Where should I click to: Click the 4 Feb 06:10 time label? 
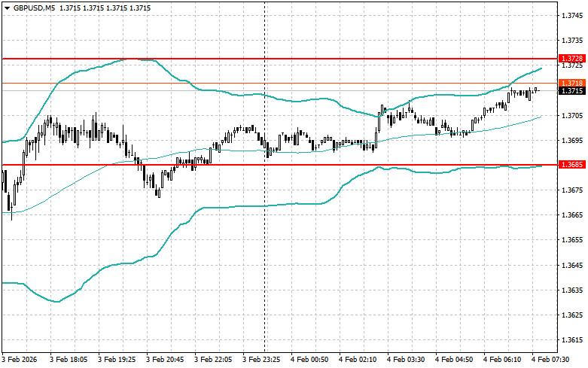tap(502, 360)
